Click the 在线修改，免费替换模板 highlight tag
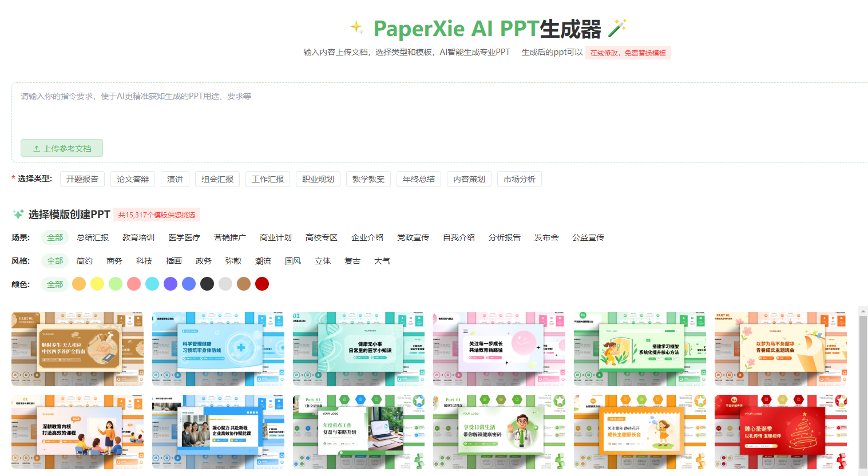 [x=628, y=52]
